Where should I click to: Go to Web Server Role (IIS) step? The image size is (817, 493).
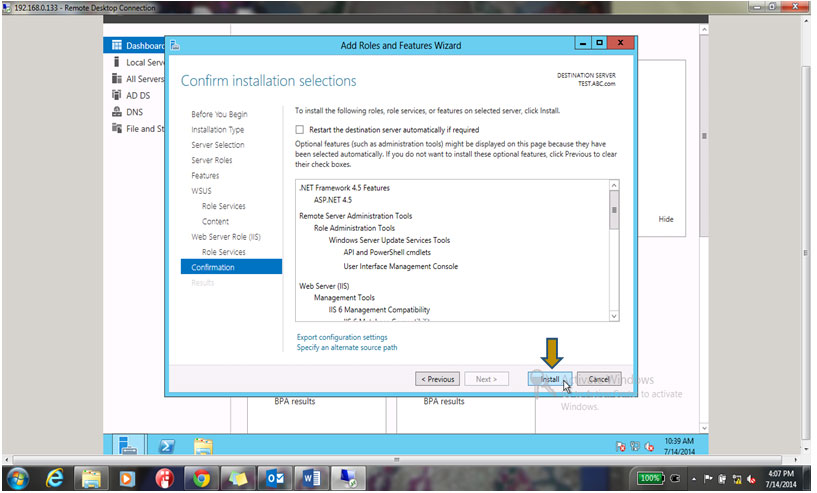226,237
